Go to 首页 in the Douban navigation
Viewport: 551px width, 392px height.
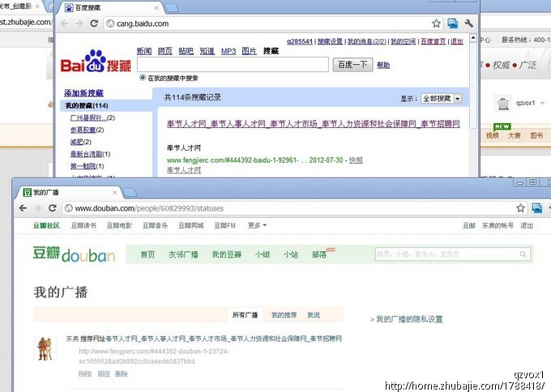pos(147,254)
